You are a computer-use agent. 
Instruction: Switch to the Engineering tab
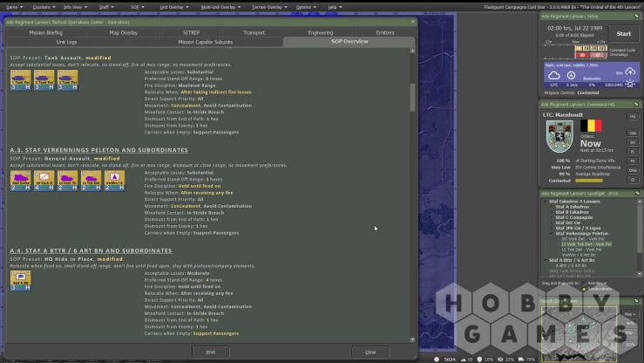pyautogui.click(x=321, y=32)
